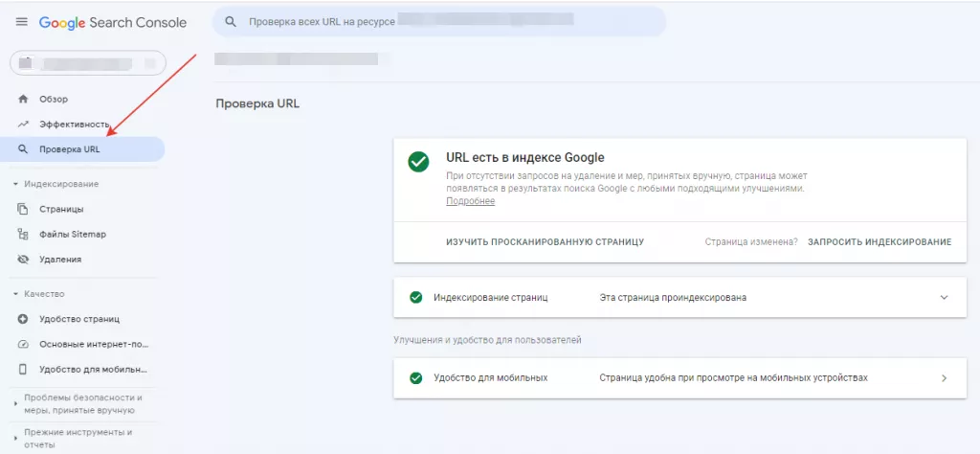Collapse the Качество section
The height and width of the screenshot is (454, 980).
tap(38, 294)
